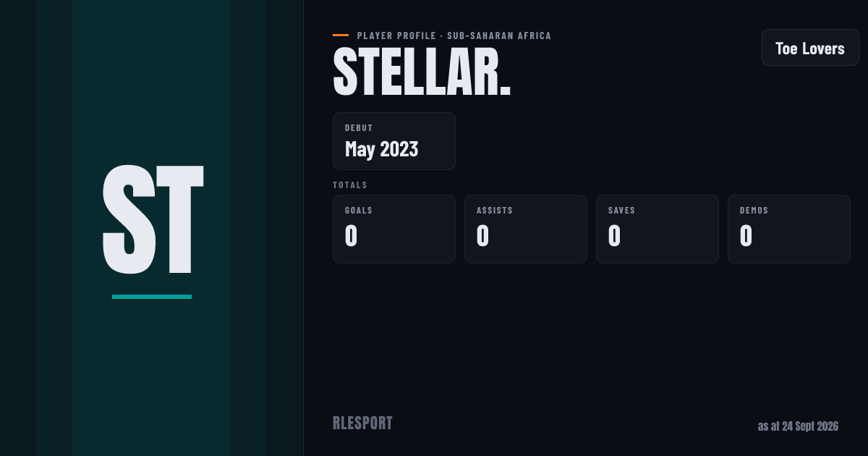Click the Toe Lovers team badge
This screenshot has height=456, width=868.
click(x=810, y=48)
